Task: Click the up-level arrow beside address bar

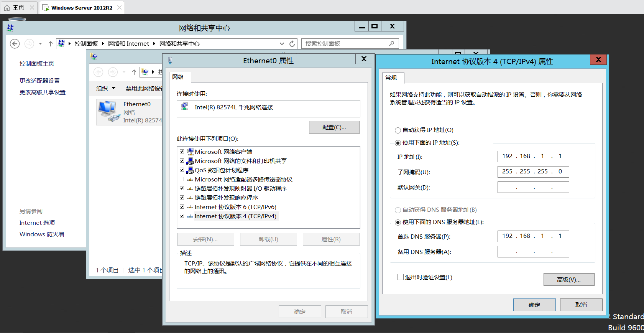Action: (x=50, y=44)
